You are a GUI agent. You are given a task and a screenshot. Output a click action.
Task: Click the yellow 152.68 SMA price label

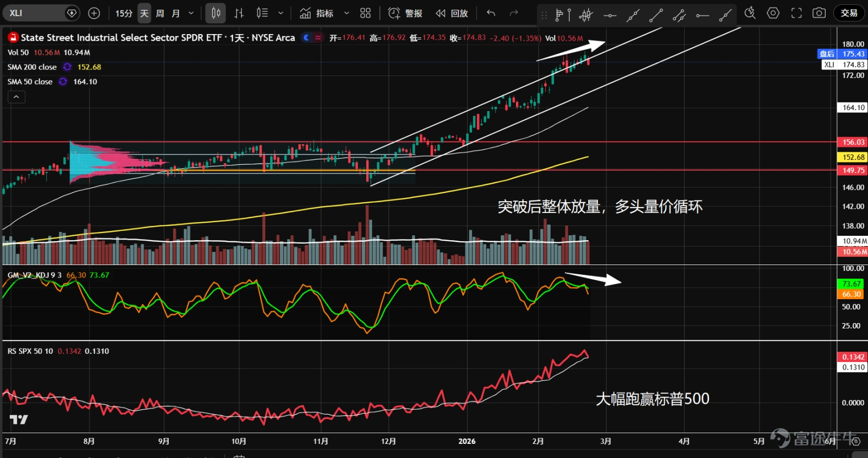(853, 157)
